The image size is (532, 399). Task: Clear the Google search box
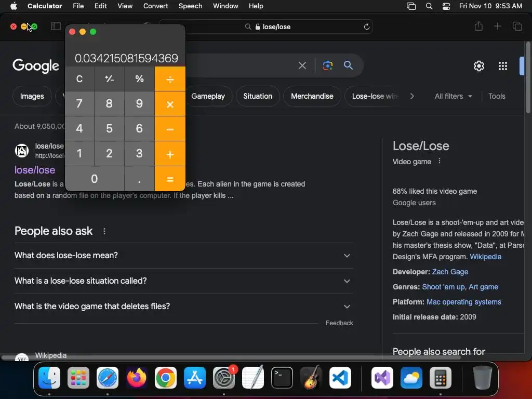[302, 65]
